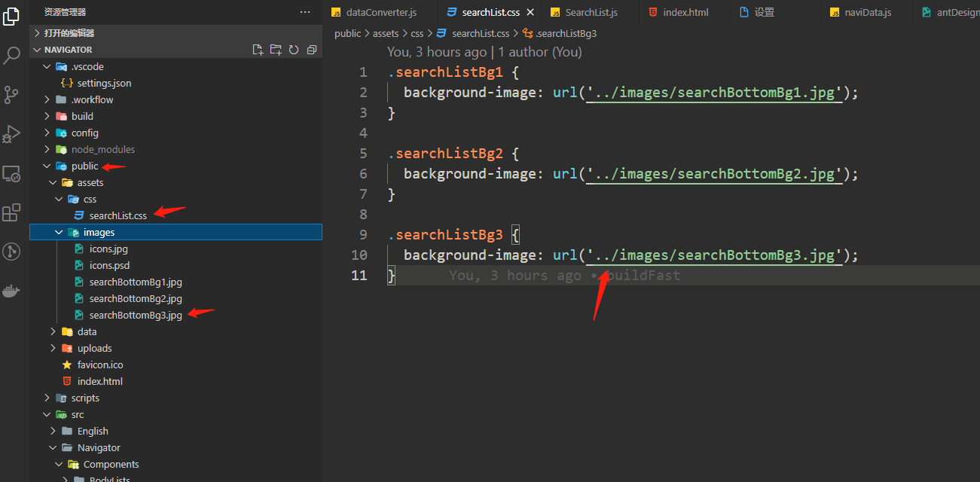Click the .searchListBg3 breadcrumb symbol

tap(566, 33)
